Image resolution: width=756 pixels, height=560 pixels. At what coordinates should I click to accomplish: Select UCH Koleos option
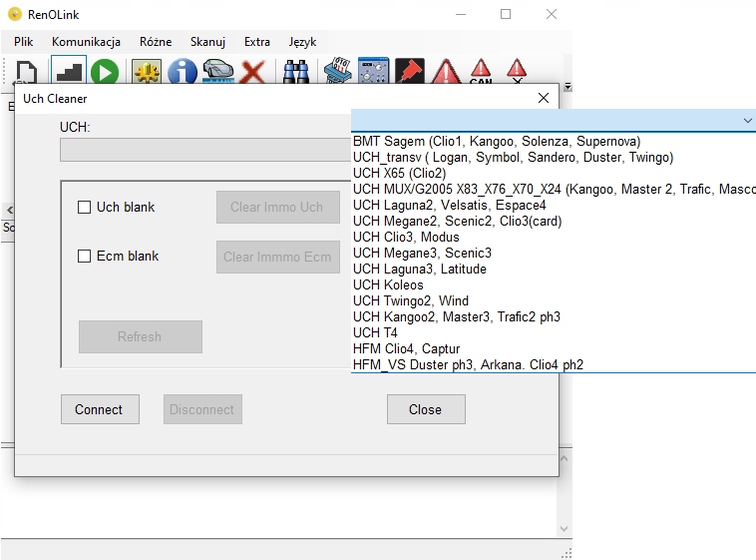(x=554, y=284)
